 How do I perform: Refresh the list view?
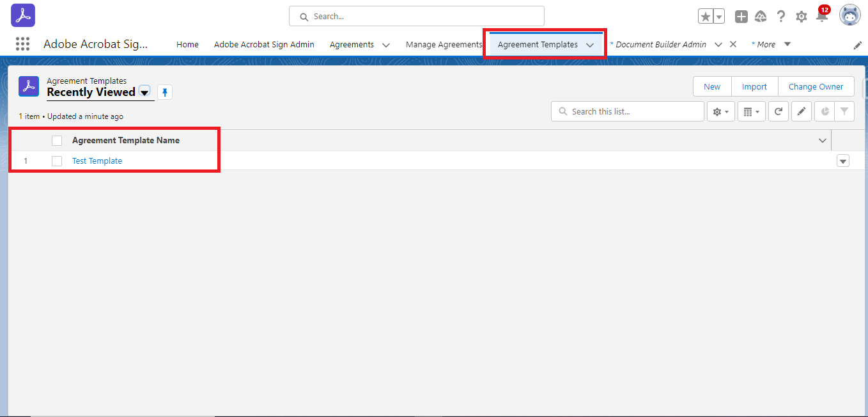tap(779, 111)
